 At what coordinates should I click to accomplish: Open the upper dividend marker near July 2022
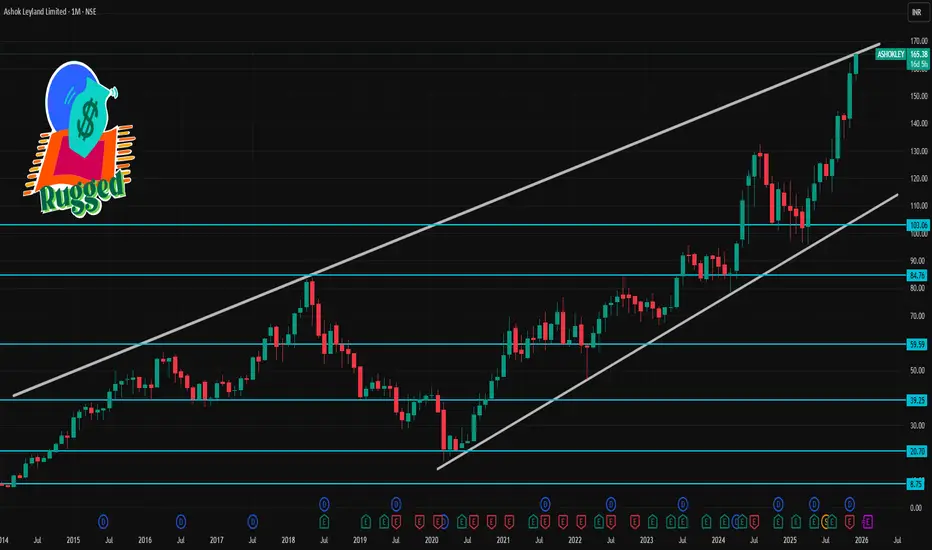click(x=610, y=504)
